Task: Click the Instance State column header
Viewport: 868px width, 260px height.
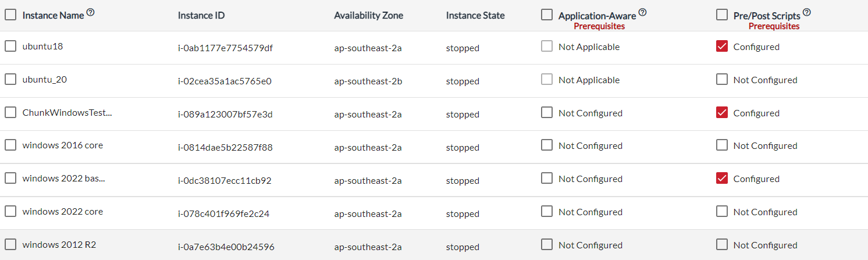Action: coord(475,15)
